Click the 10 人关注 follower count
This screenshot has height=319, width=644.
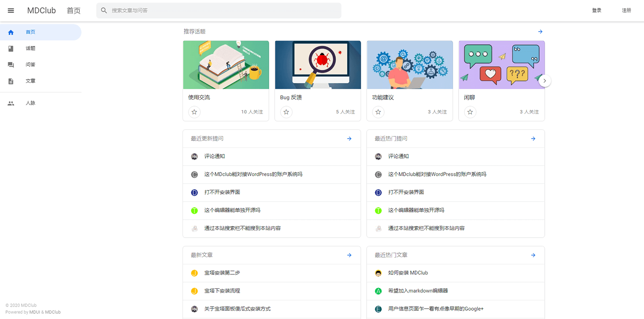[252, 112]
